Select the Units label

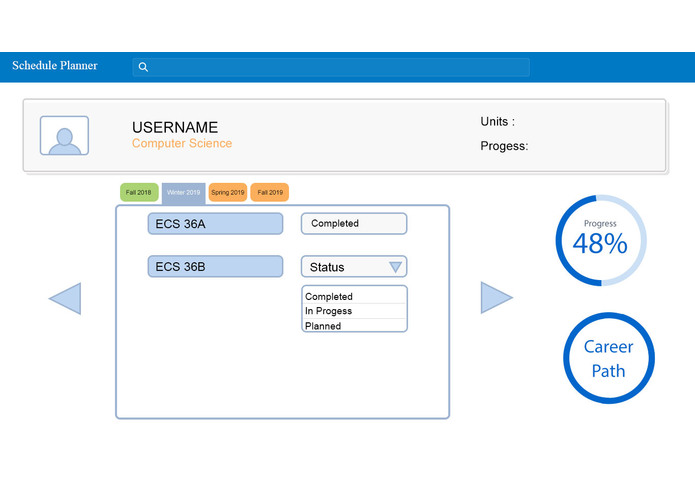pyautogui.click(x=497, y=121)
